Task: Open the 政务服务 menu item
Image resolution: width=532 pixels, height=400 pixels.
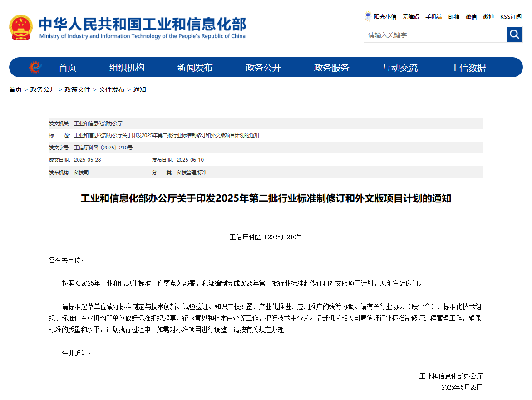Action: [x=331, y=68]
